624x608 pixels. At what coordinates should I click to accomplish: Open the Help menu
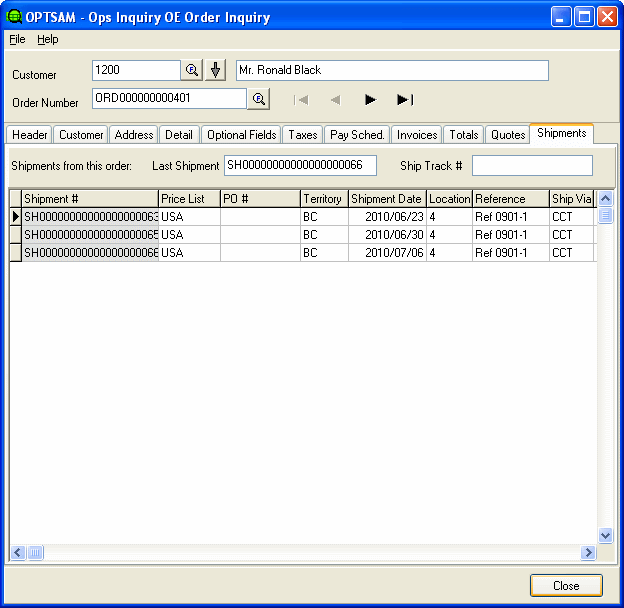[48, 39]
